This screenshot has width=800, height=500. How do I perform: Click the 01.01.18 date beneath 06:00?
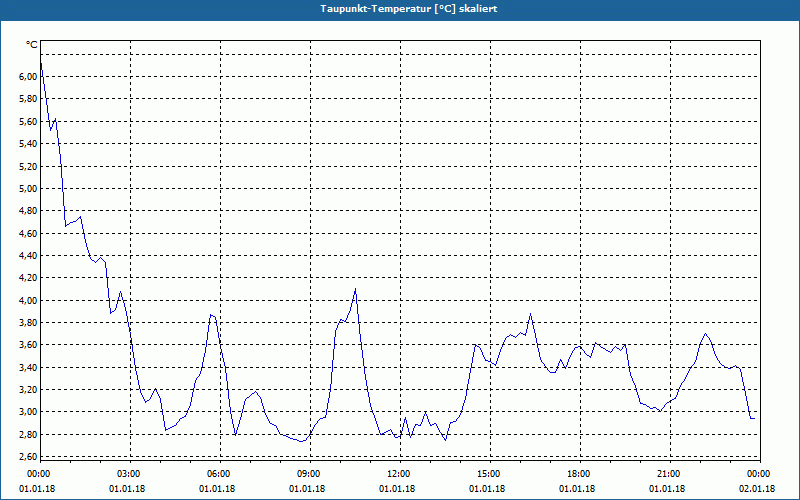(217, 489)
